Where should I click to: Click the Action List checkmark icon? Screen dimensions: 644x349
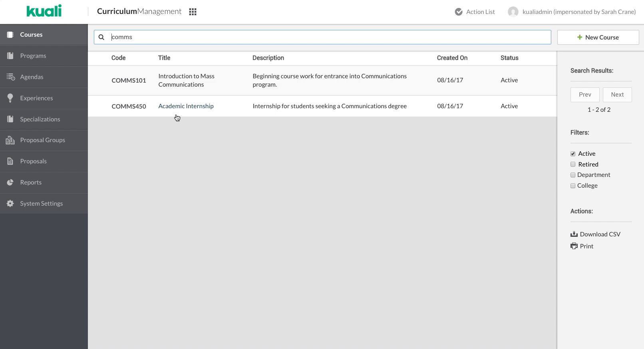coord(459,12)
